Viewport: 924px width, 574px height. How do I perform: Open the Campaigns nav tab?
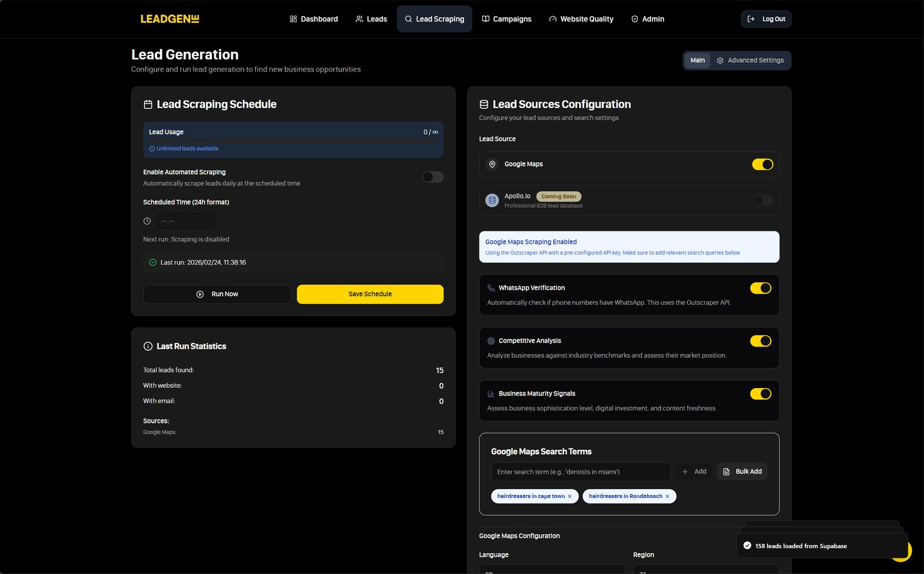506,19
